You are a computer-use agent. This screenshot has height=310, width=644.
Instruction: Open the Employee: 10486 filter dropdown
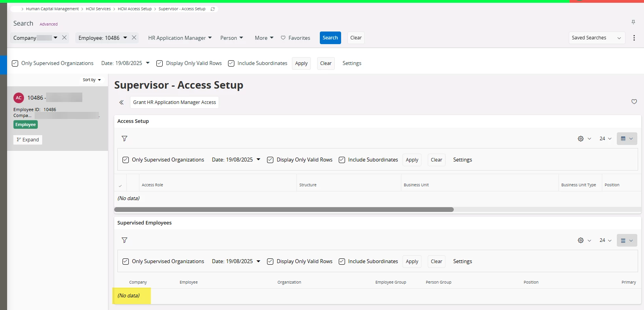coord(125,37)
